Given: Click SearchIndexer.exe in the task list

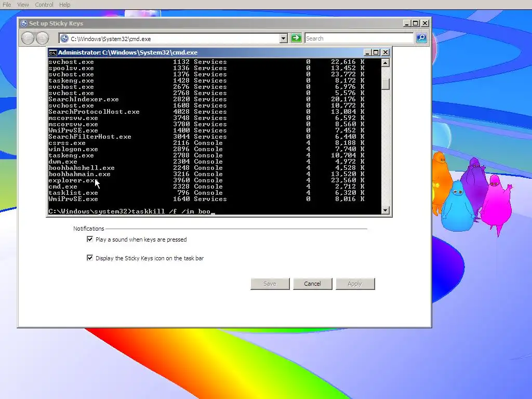Looking at the screenshot, I should click(x=84, y=99).
